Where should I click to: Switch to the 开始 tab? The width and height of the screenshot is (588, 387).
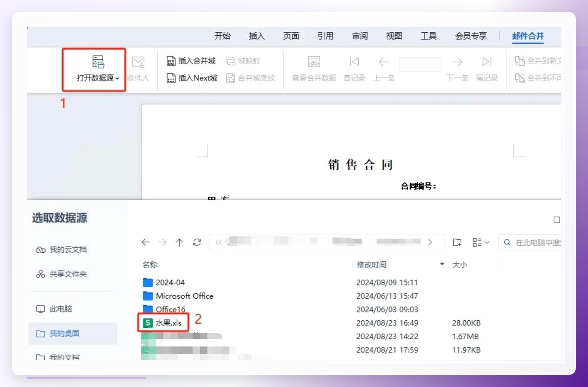click(x=223, y=36)
